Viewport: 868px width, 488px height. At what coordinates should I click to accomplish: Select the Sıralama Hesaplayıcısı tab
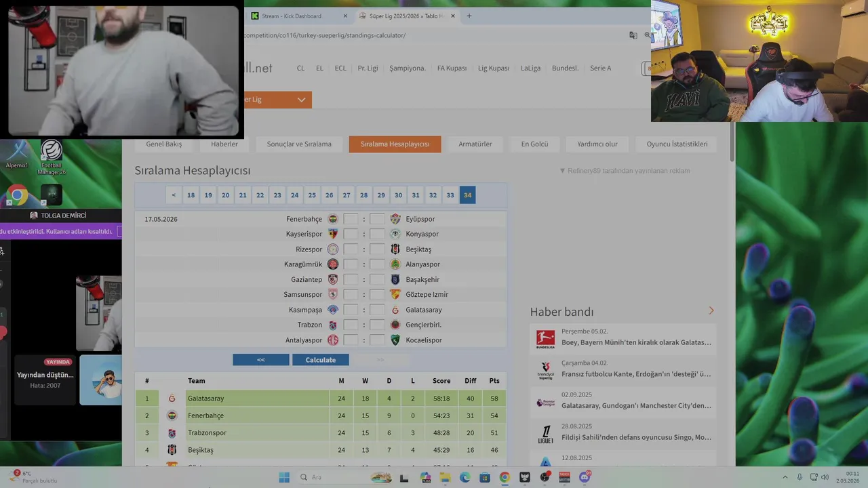point(395,144)
